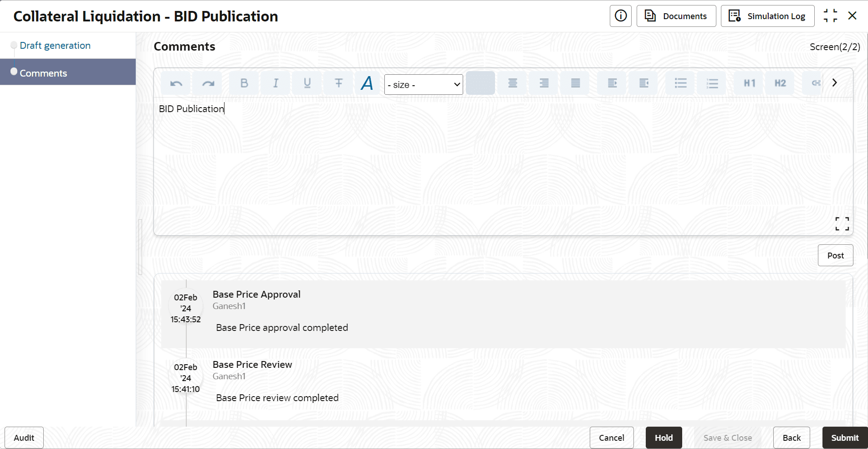Screen dimensions: 868x449
Task: Insert a bulleted list
Action: (x=681, y=83)
